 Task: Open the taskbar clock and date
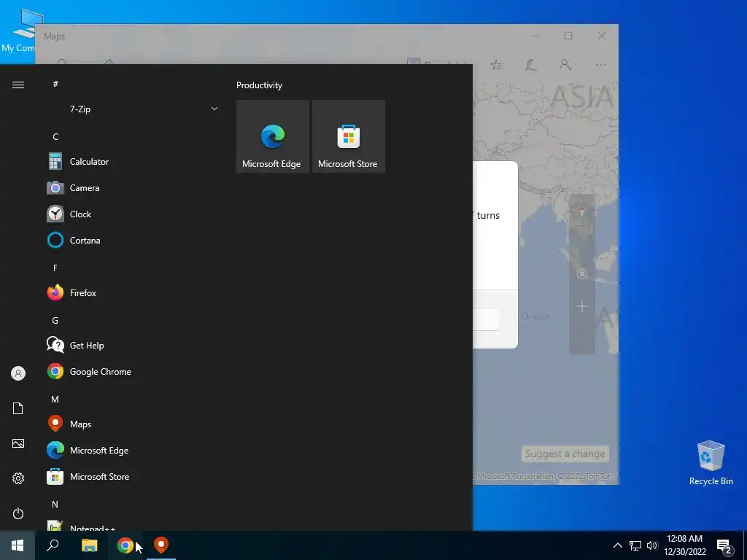tap(685, 545)
